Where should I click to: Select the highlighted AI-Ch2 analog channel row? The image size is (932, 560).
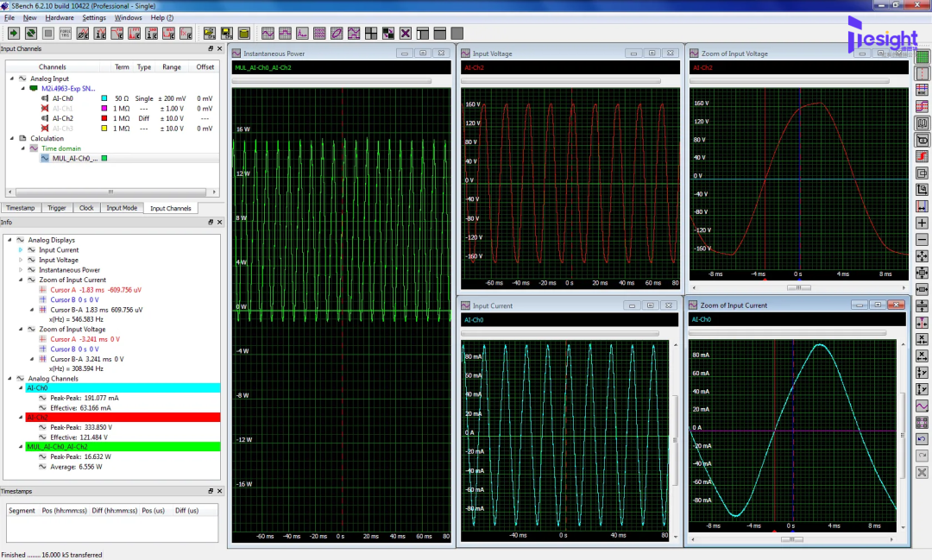coord(123,418)
